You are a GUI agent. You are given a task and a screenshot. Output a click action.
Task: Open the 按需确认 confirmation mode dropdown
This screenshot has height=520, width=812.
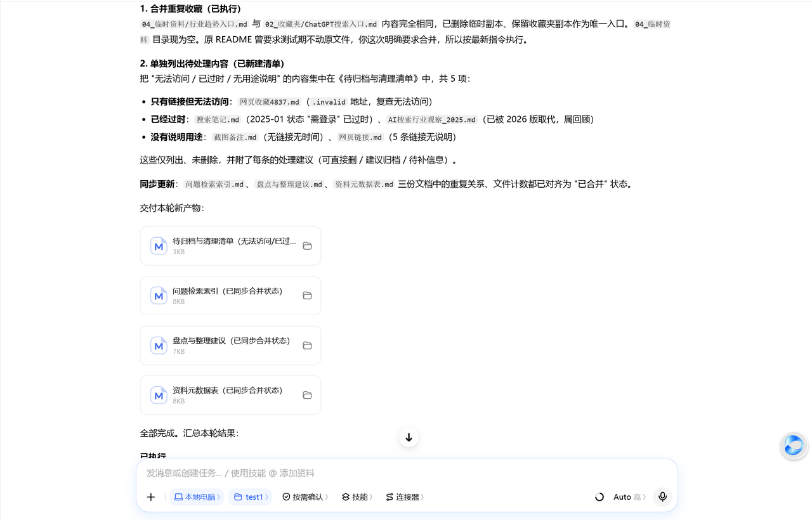point(305,497)
